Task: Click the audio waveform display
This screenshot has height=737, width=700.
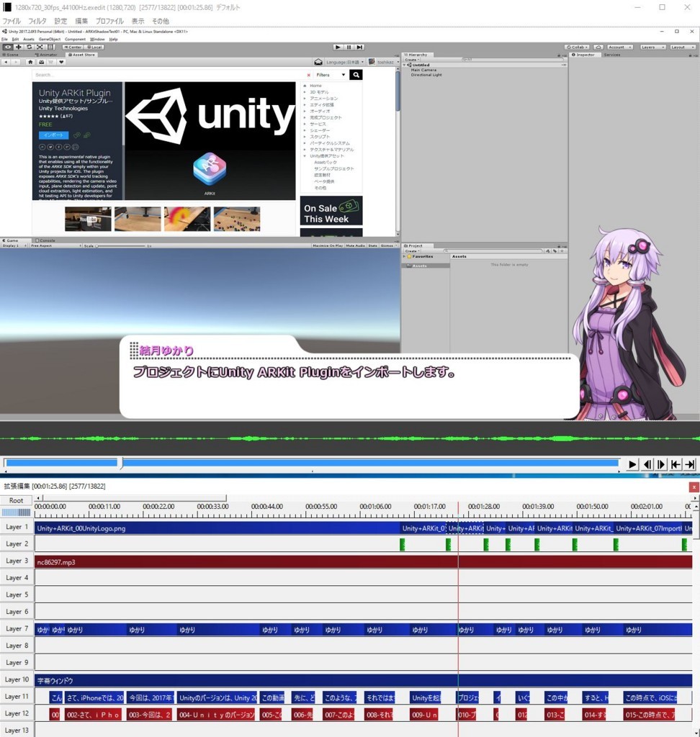Action: click(350, 438)
